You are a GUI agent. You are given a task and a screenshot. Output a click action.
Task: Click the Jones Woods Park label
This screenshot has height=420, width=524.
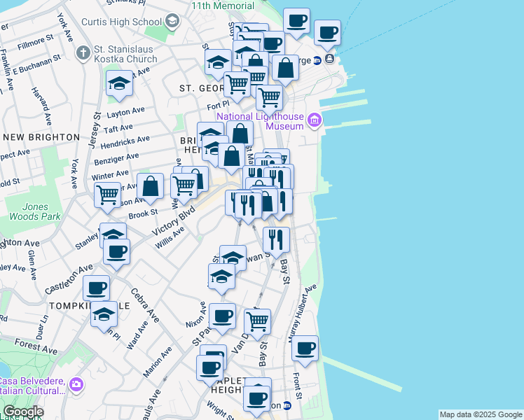coord(35,211)
